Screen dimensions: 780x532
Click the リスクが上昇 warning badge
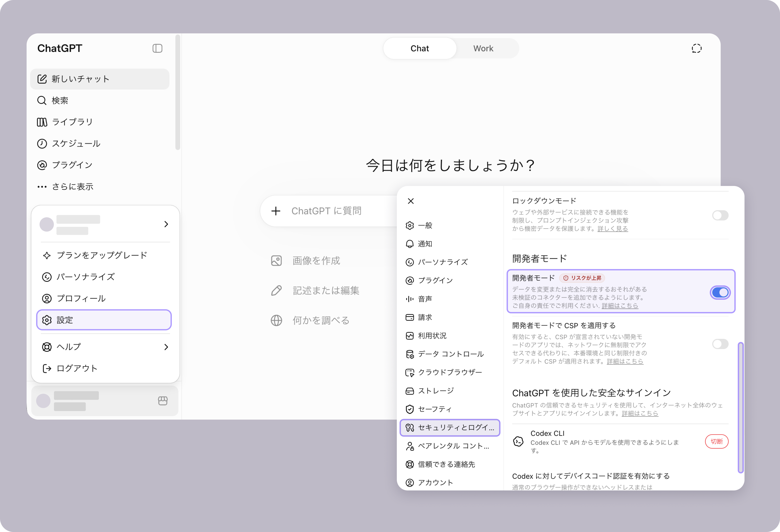coord(582,278)
